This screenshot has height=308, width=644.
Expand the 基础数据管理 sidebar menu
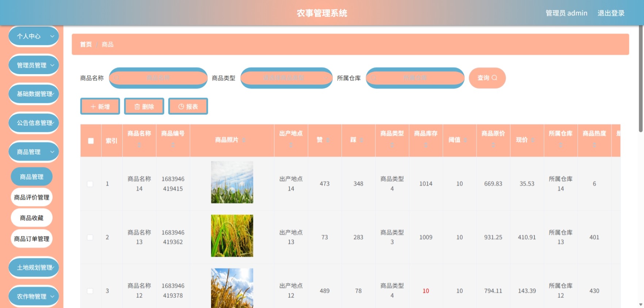34,94
